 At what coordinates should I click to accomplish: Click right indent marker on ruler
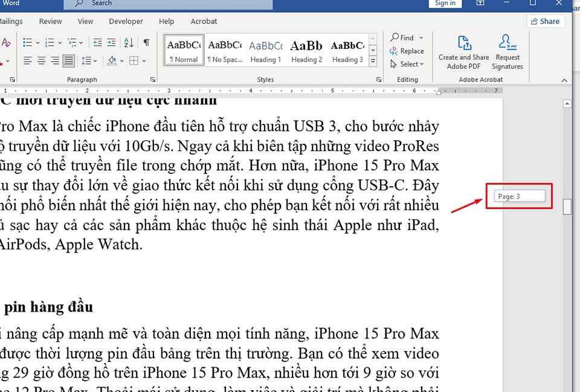tap(439, 93)
